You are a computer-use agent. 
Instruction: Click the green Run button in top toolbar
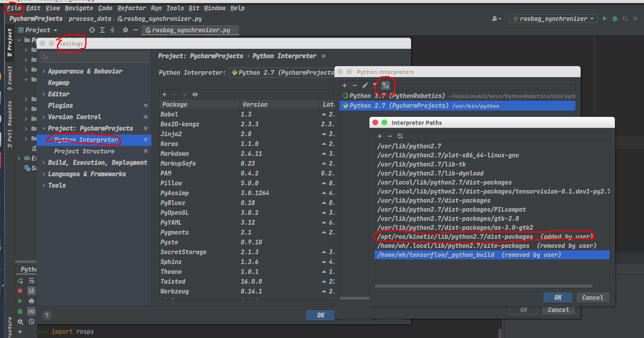coord(605,18)
